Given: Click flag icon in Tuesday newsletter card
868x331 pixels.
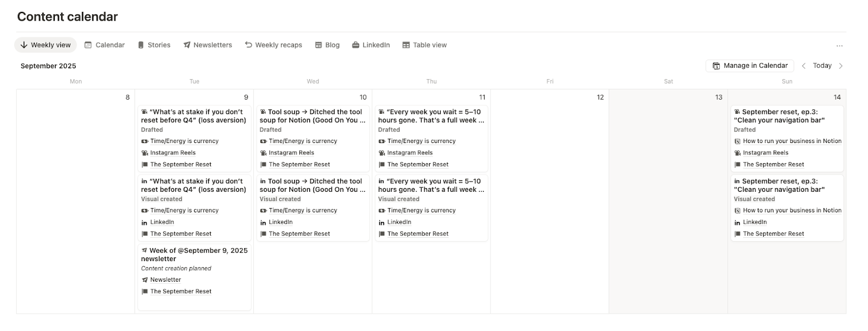Looking at the screenshot, I should point(144,291).
